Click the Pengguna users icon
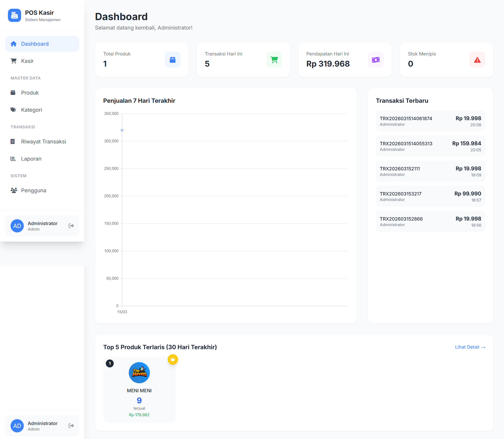The width and height of the screenshot is (504, 439). 14,190
